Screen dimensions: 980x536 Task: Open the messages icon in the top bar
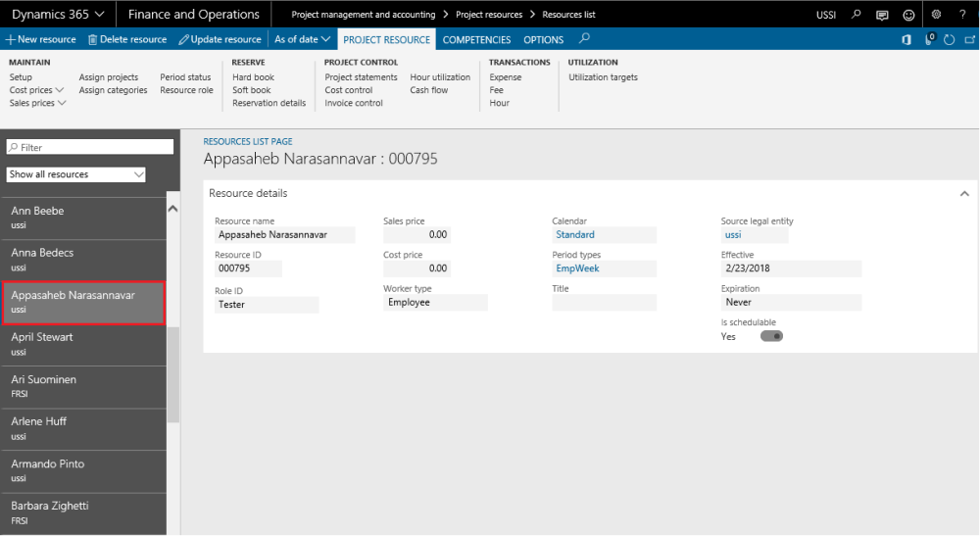(x=882, y=15)
